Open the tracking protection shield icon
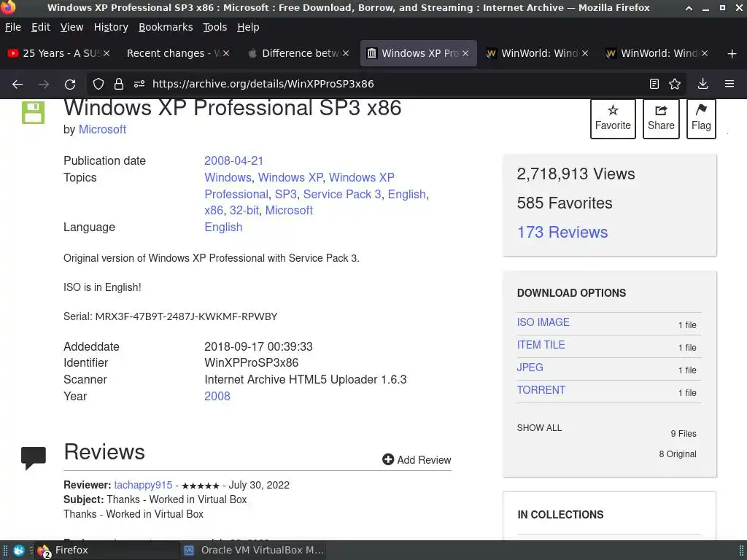The width and height of the screenshot is (747, 560). tap(98, 85)
